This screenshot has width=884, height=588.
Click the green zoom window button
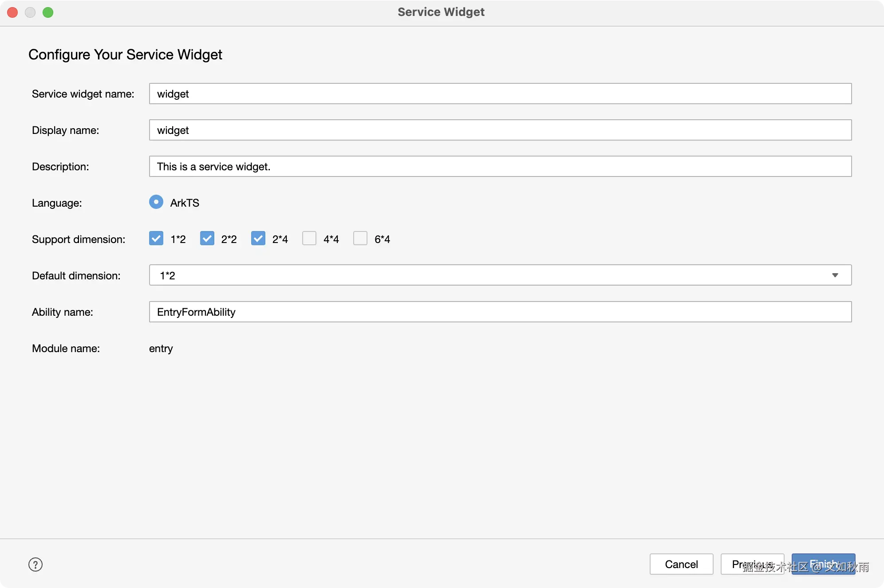click(x=48, y=12)
